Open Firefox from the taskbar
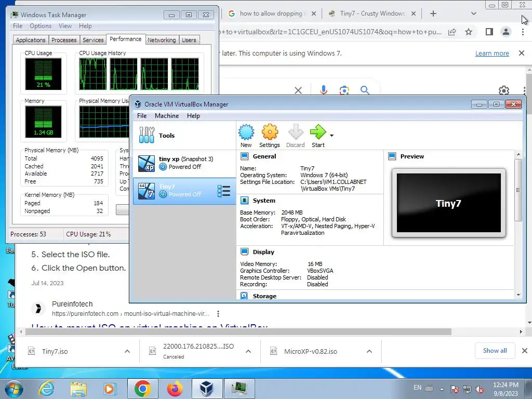The image size is (532, 399). click(x=175, y=389)
